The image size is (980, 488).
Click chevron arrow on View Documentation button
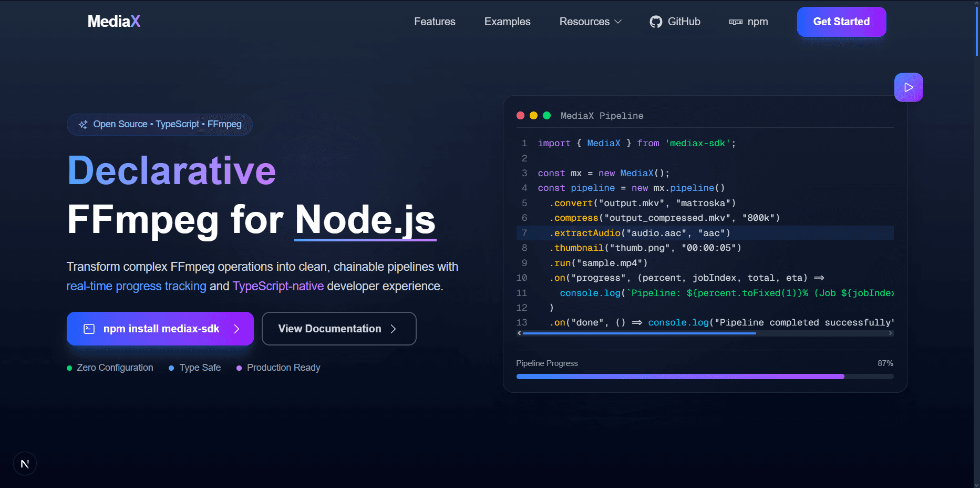tap(393, 329)
